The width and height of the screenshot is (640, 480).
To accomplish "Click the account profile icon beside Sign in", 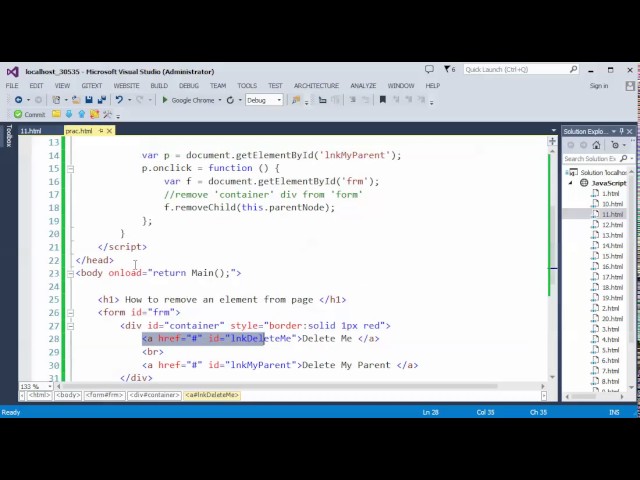I will click(630, 86).
